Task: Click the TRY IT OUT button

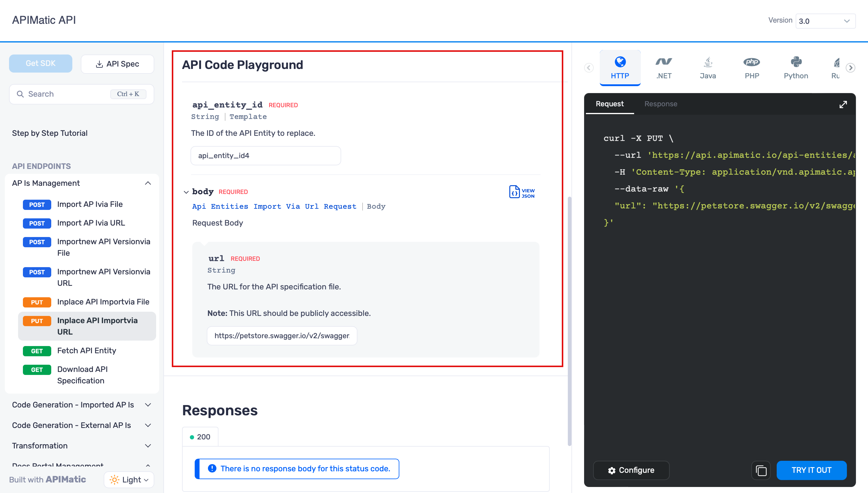Action: point(812,470)
